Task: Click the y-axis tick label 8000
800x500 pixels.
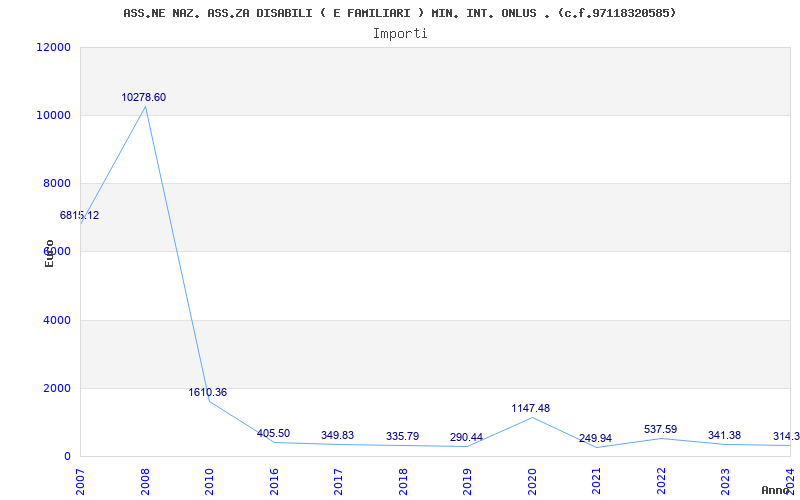Action: click(x=56, y=184)
